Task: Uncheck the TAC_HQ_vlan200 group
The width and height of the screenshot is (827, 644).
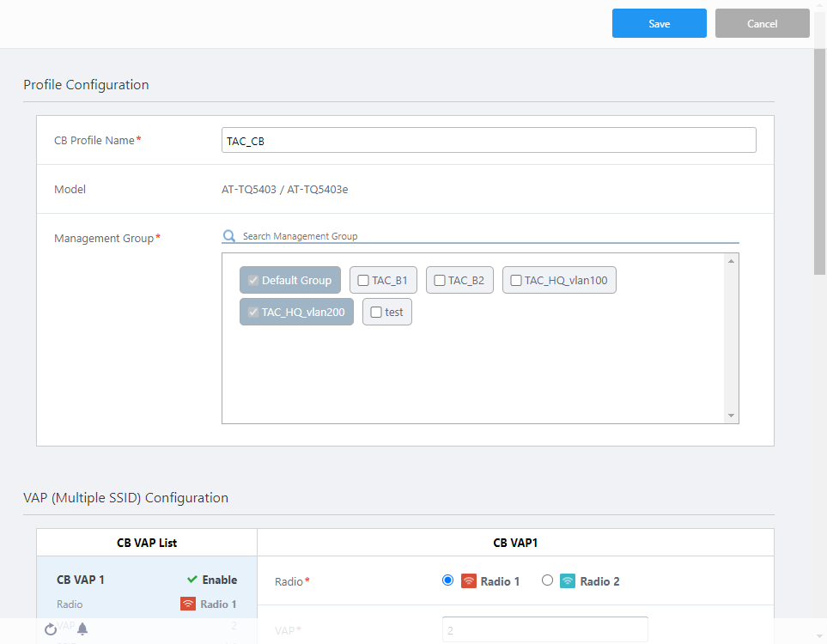Action: point(253,313)
